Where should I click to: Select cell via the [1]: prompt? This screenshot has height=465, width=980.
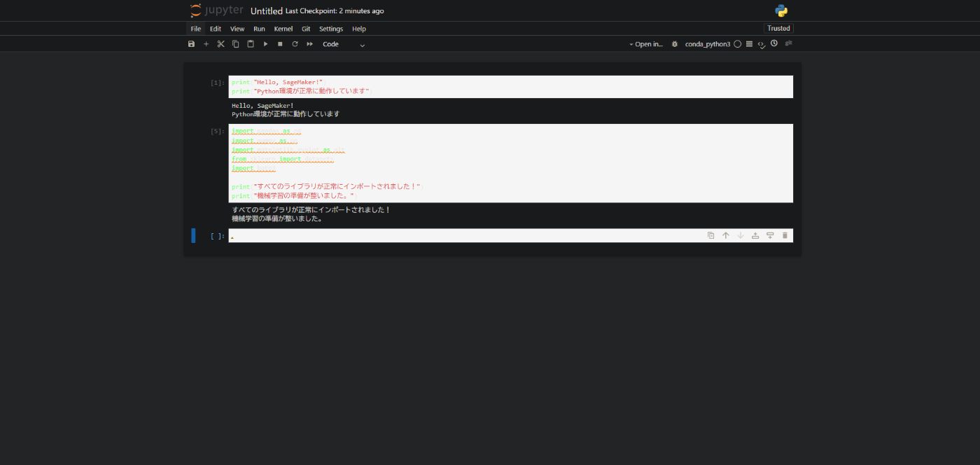click(218, 83)
